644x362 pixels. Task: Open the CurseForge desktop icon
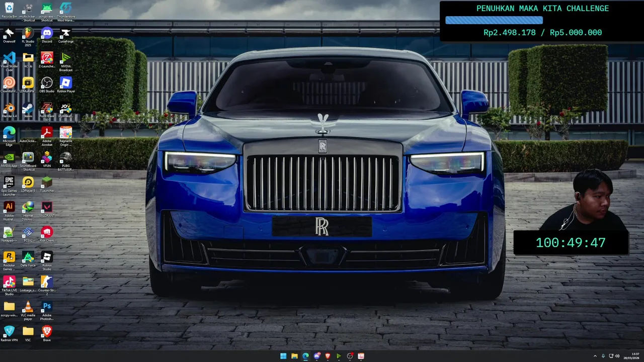[65, 34]
